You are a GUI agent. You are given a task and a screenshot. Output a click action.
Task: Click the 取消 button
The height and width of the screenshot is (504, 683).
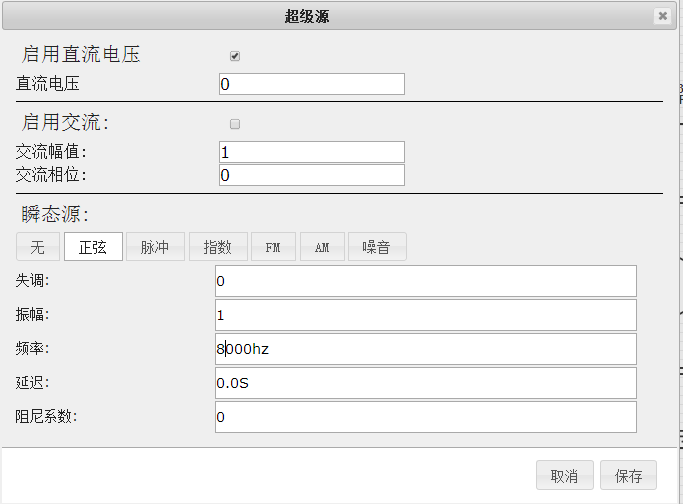tap(565, 475)
